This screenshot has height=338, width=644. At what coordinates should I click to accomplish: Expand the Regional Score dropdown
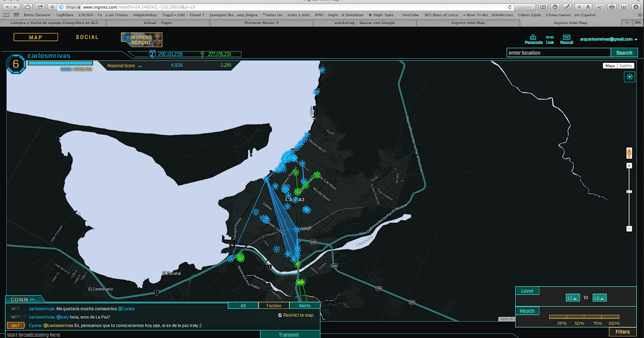tap(140, 66)
